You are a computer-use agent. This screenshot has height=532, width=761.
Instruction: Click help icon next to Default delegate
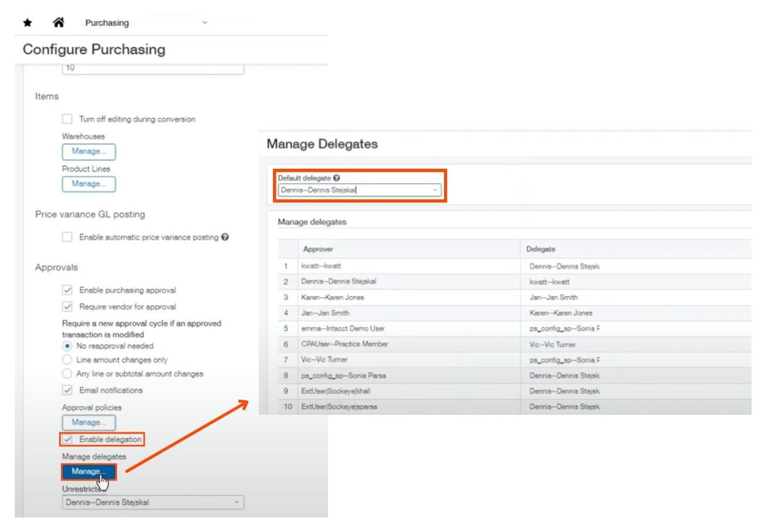click(x=337, y=178)
